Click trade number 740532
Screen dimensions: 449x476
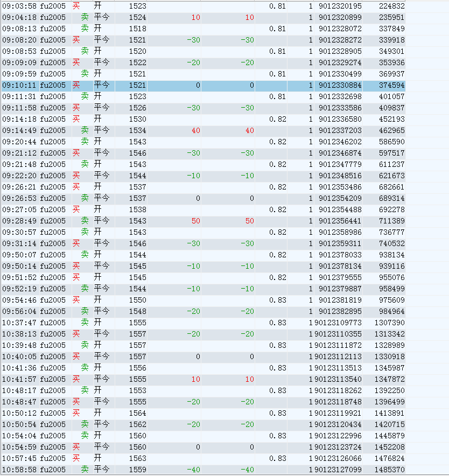[391, 243]
